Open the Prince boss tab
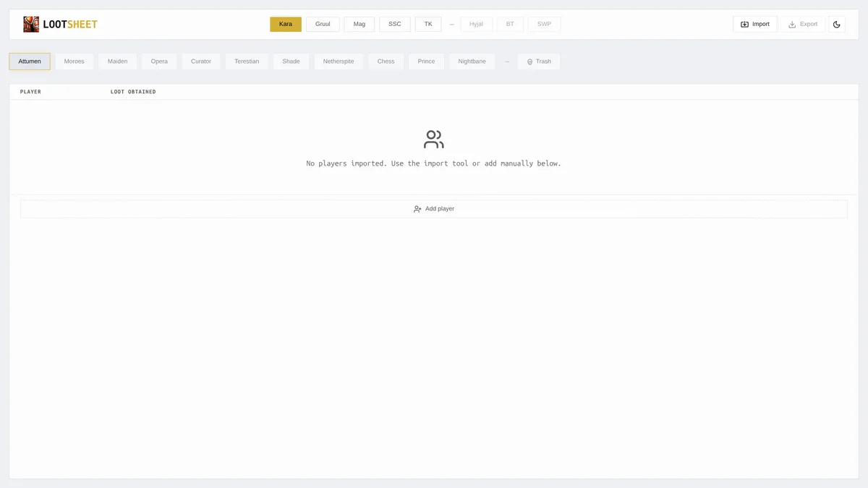 [x=427, y=61]
